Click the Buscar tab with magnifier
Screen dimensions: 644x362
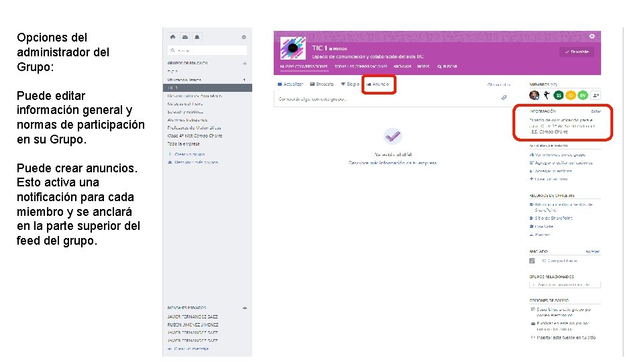[447, 66]
